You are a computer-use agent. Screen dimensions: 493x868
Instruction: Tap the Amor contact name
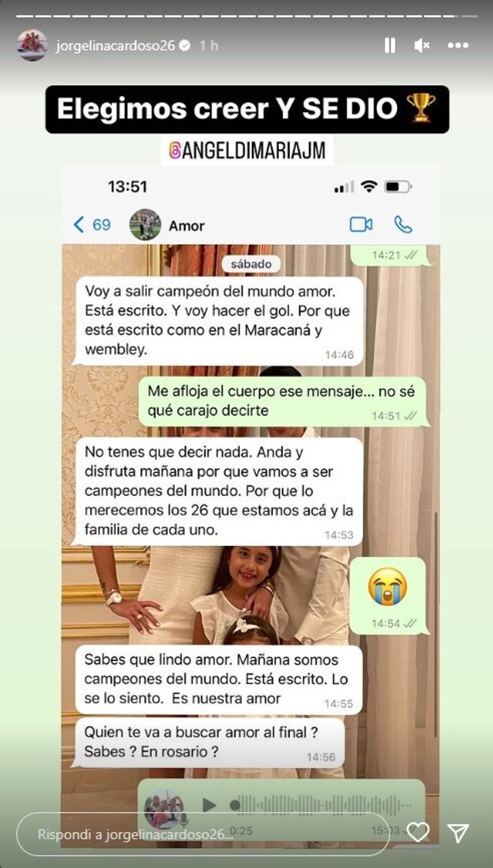187,226
